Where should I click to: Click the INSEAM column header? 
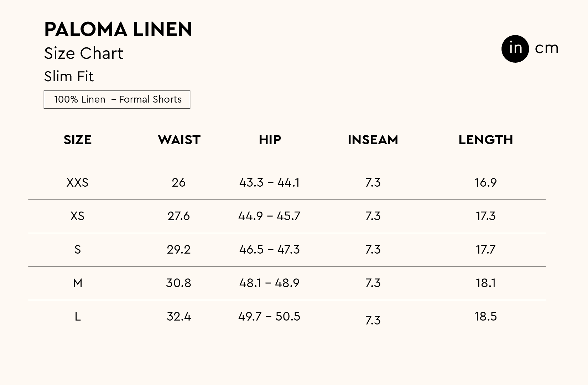tap(373, 140)
